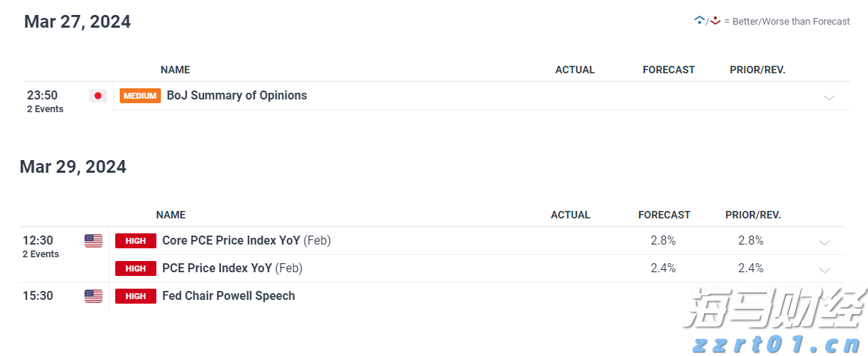Click the 2 Events label under 23:50
This screenshot has height=356, width=868.
click(45, 109)
